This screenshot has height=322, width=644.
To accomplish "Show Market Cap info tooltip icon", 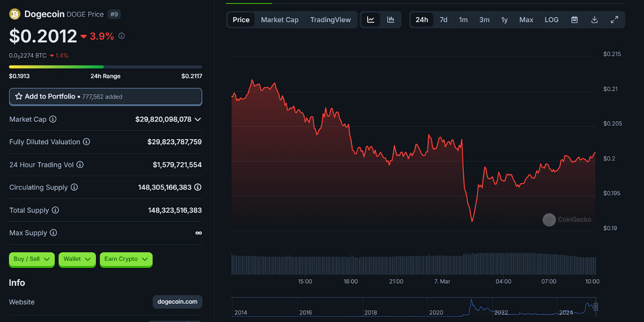I will pos(53,119).
